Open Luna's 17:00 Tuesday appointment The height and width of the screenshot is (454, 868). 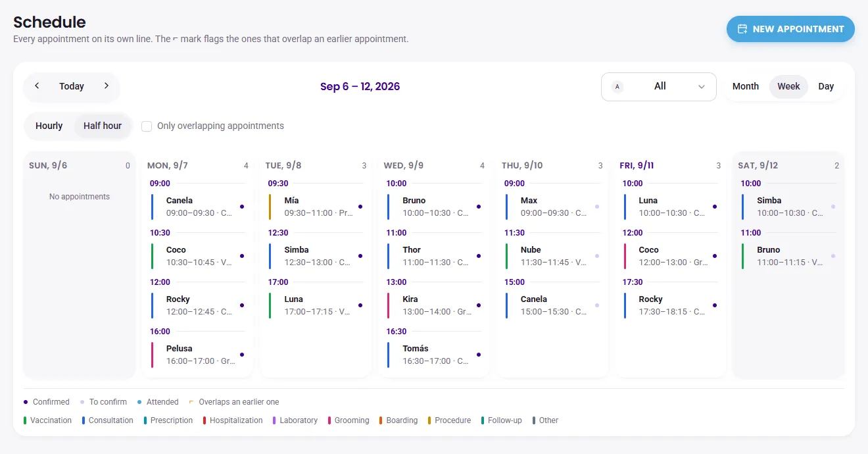(316, 305)
